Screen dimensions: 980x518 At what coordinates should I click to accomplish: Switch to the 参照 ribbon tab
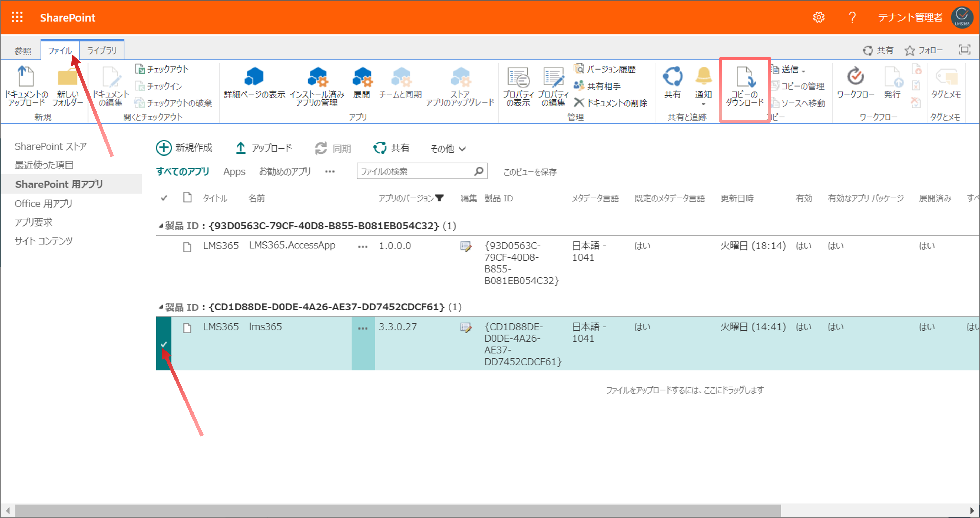pos(23,51)
